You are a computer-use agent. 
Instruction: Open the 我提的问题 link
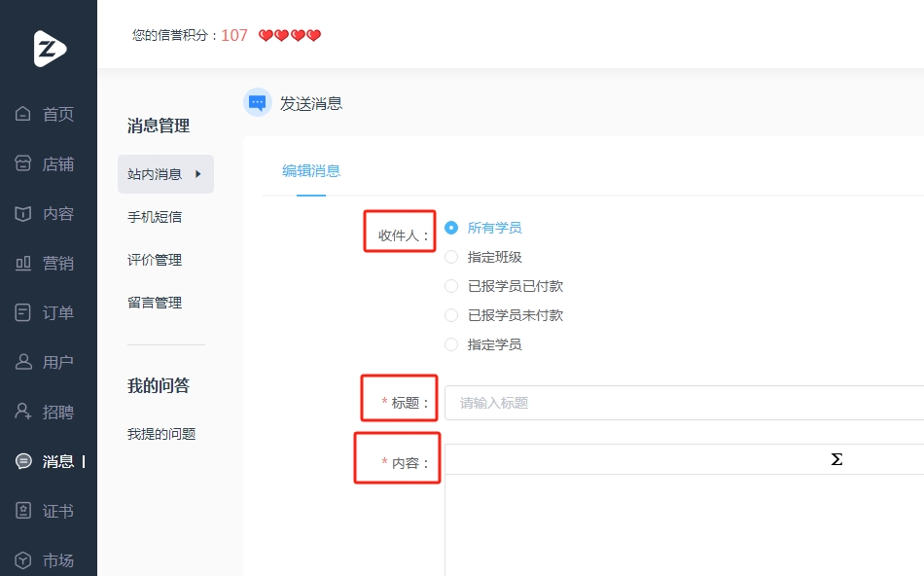161,434
